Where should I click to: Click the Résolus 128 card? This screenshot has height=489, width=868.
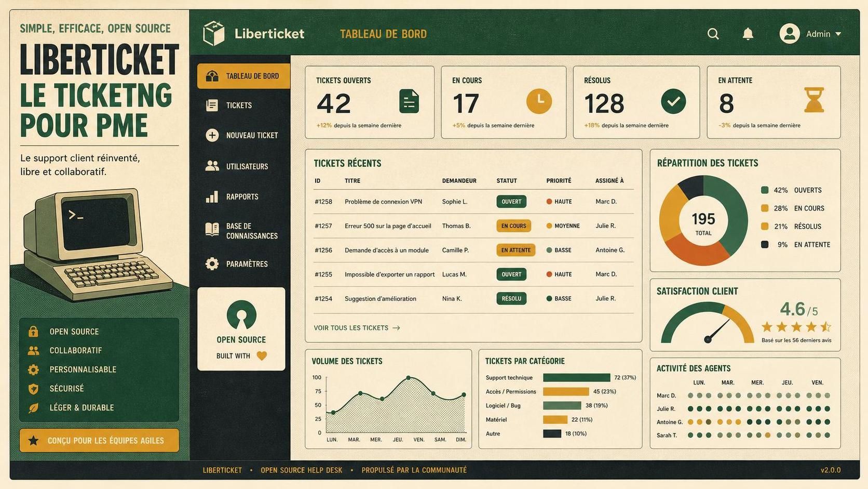[636, 102]
